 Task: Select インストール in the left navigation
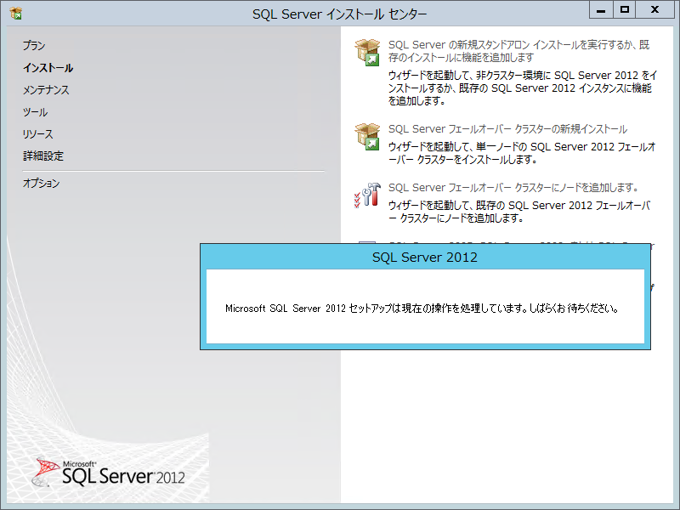(x=48, y=68)
